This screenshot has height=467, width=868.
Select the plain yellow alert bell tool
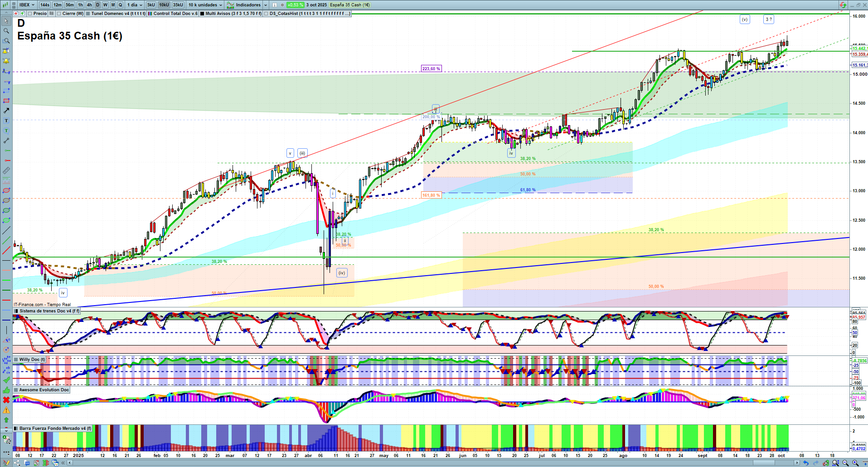(6, 61)
